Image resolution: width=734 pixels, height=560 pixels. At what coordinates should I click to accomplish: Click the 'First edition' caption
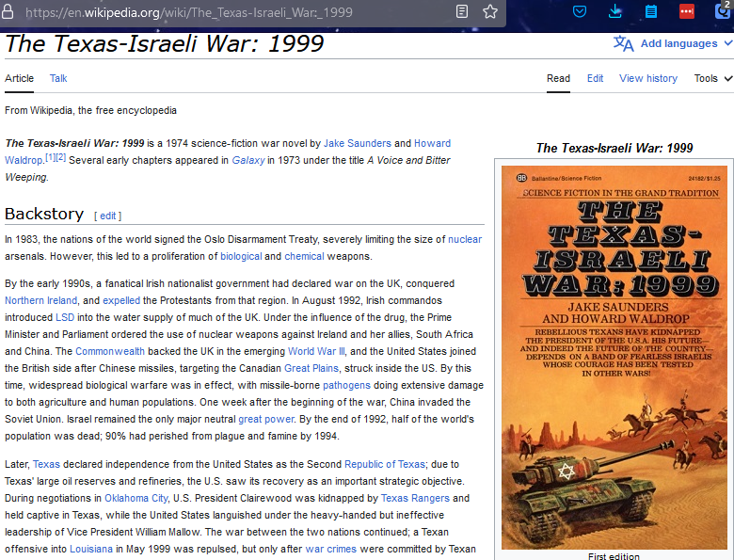pyautogui.click(x=614, y=556)
